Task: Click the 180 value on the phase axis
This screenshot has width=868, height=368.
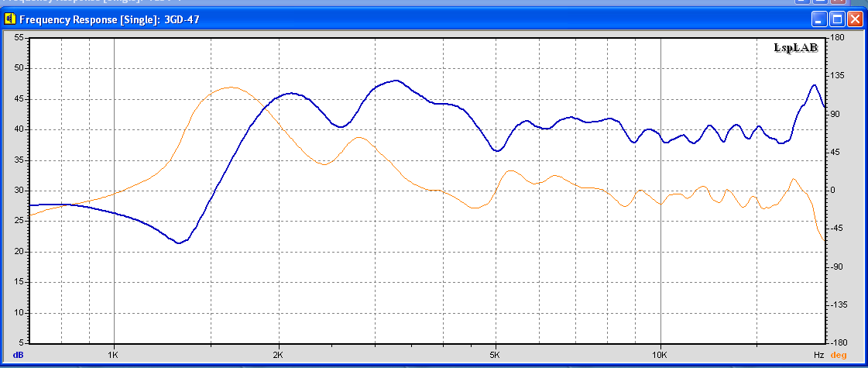Action: point(837,38)
